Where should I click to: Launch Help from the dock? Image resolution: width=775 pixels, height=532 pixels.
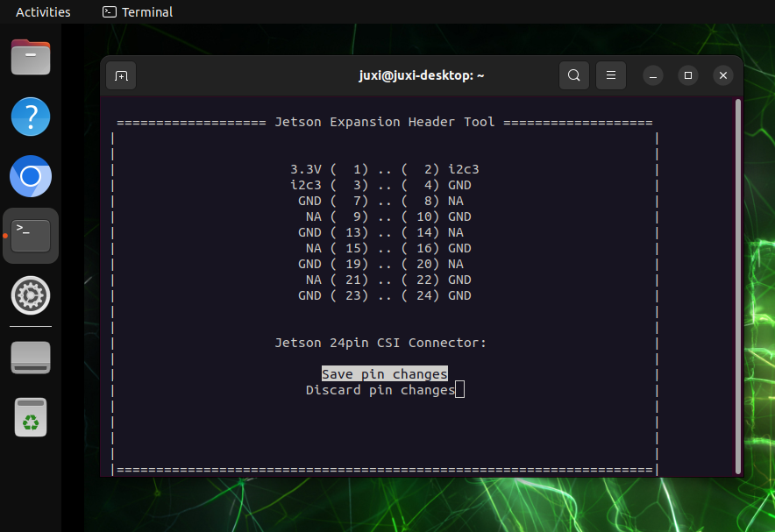[x=31, y=117]
